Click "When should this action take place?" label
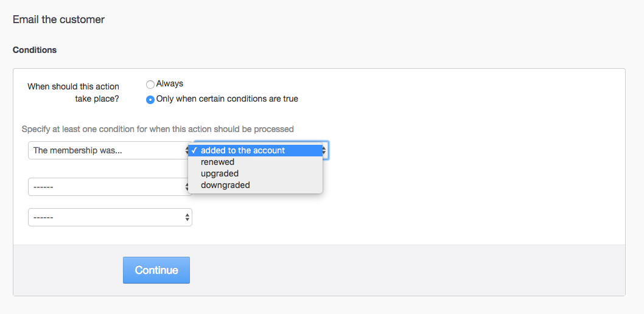 [74, 92]
